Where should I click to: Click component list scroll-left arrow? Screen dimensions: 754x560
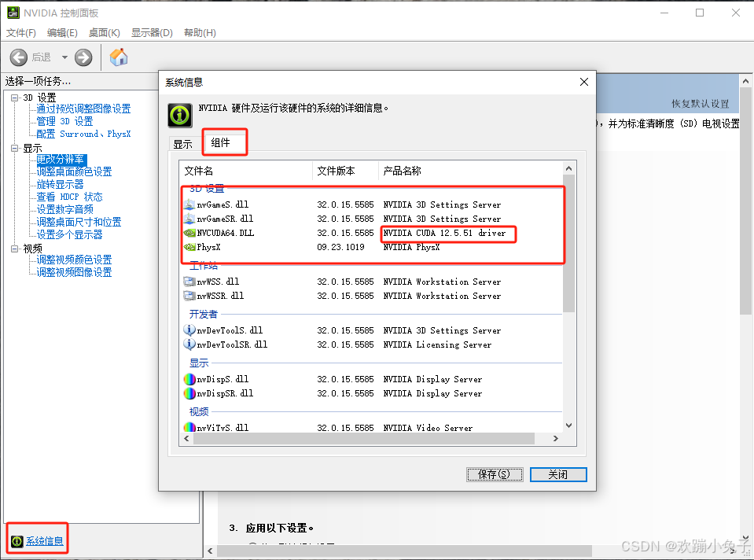(x=186, y=438)
